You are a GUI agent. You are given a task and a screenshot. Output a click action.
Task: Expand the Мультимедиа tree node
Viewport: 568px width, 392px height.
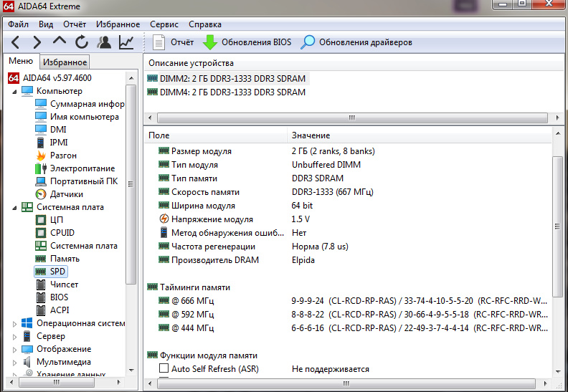point(14,363)
